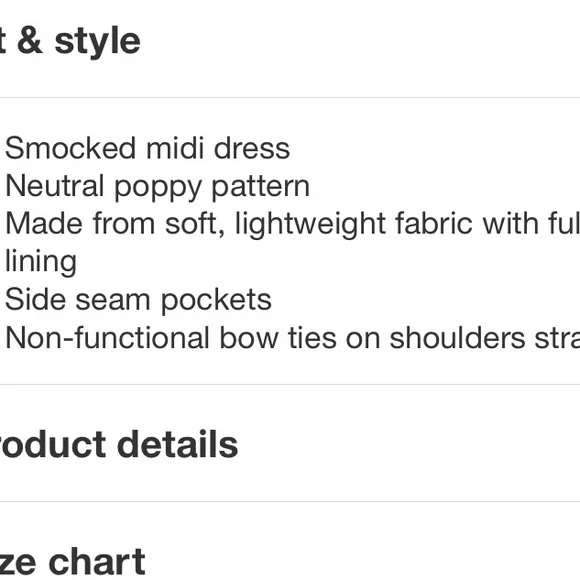Click the "Neutral poppy pattern" line
580x580 pixels.
pyautogui.click(x=158, y=187)
